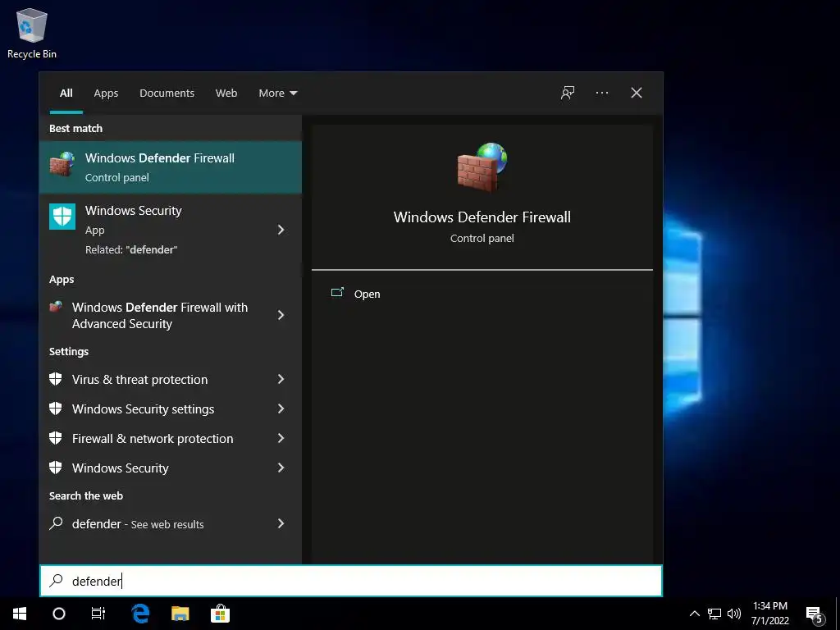
Task: Click the shield icon next to Firewall & network protection
Action: click(x=55, y=438)
